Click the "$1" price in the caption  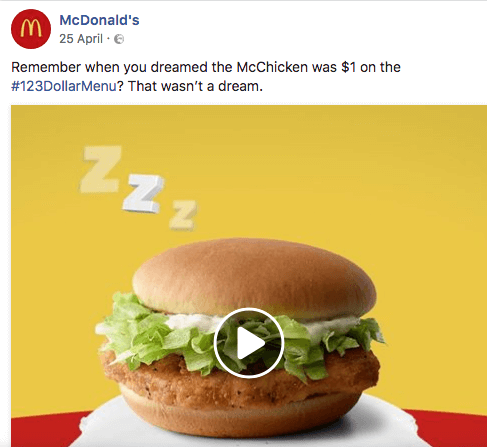pyautogui.click(x=349, y=67)
